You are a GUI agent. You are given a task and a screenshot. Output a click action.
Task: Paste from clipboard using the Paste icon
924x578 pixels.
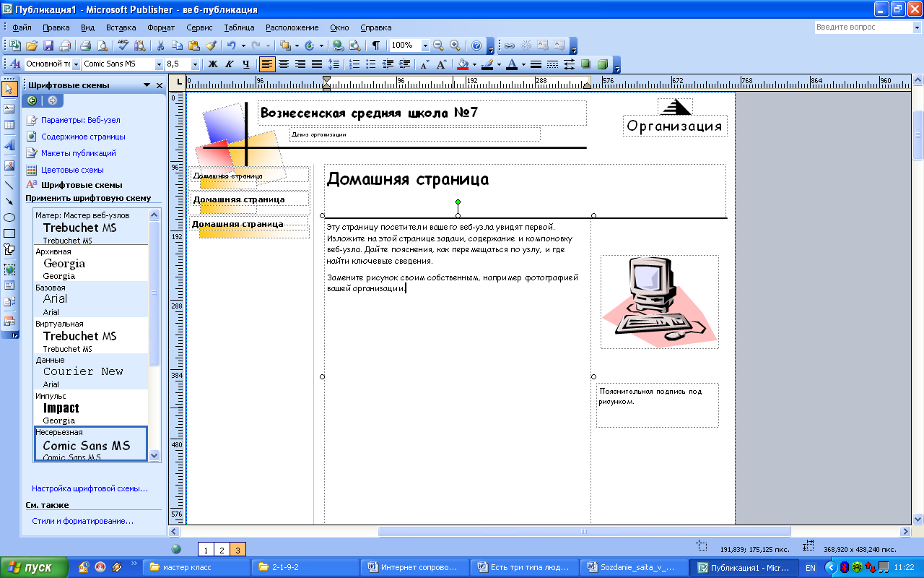[x=194, y=45]
